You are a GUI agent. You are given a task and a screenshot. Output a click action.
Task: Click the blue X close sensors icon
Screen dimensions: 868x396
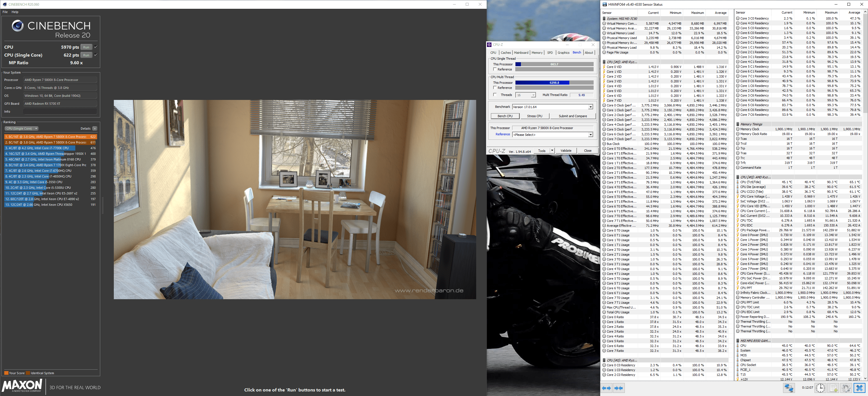859,388
